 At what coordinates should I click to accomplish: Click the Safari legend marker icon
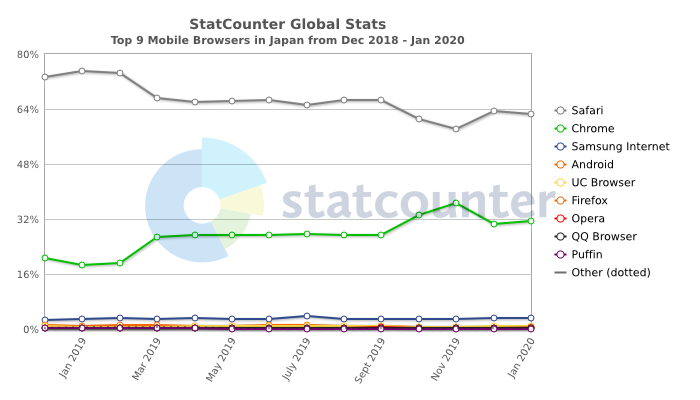(560, 110)
